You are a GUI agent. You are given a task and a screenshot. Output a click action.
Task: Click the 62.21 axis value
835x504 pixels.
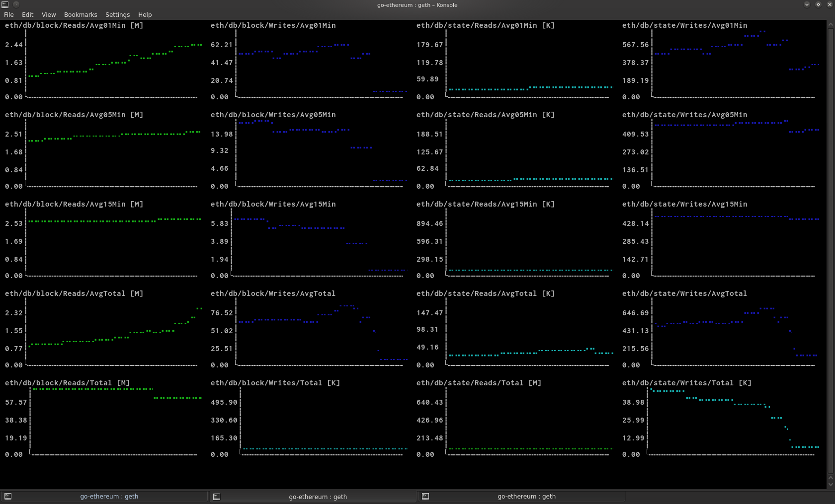tap(222, 45)
